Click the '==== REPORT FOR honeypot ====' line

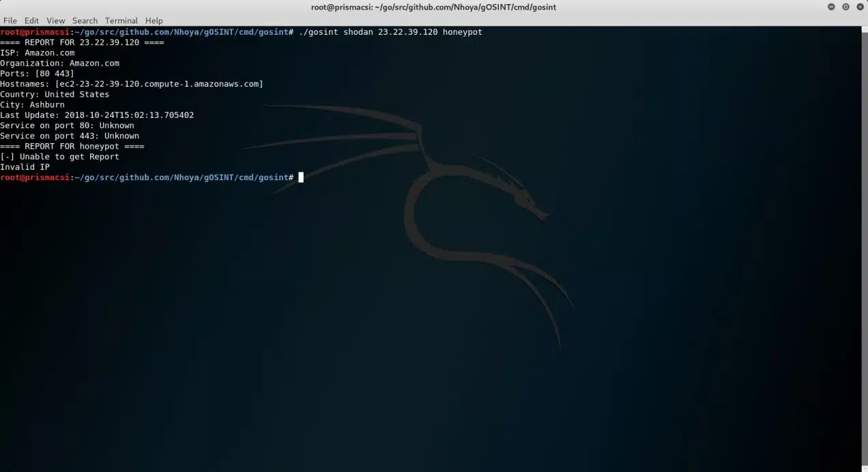[x=72, y=146]
